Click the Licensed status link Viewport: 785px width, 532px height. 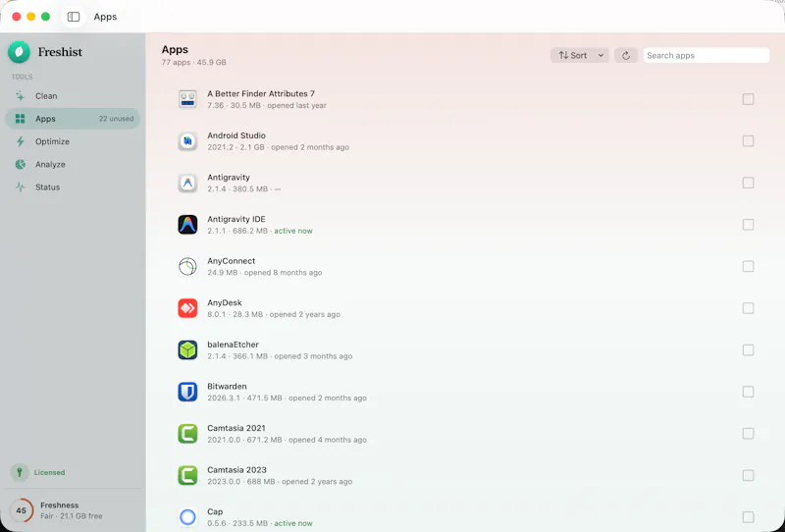click(49, 472)
